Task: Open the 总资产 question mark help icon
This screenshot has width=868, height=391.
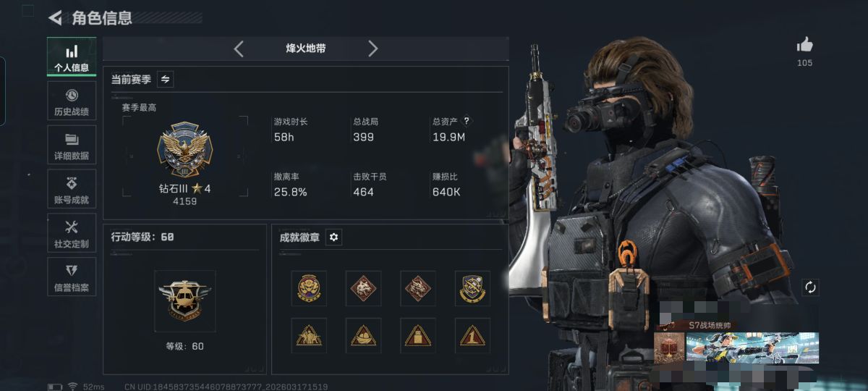Action: pos(467,122)
